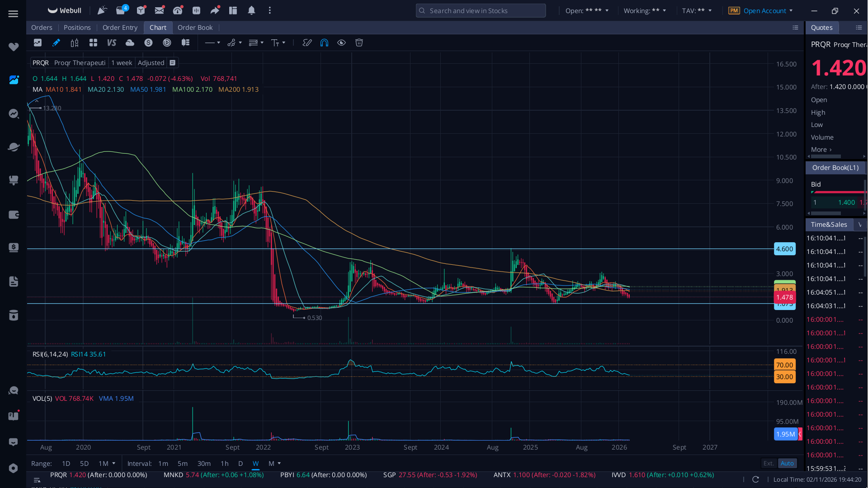This screenshot has width=868, height=488.
Task: Select the Time&Sales tab
Action: (829, 225)
